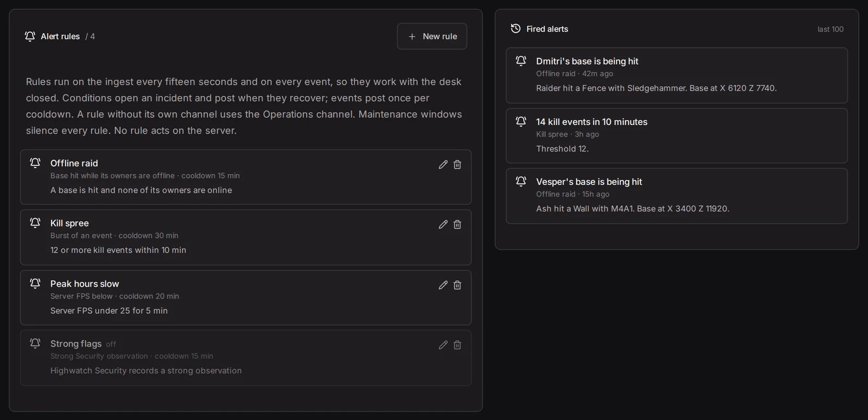Click 'Server FPS under 25 for 5 min'
This screenshot has height=420, width=868.
[109, 311]
